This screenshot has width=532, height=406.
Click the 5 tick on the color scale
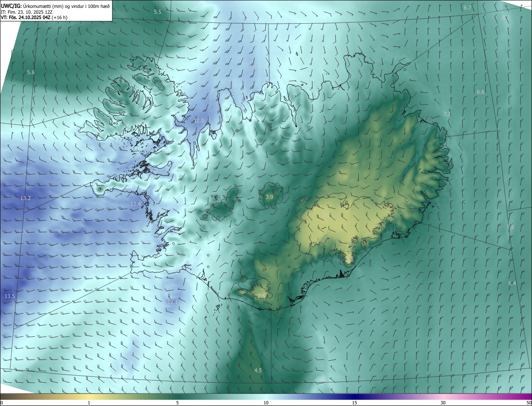[x=177, y=403]
